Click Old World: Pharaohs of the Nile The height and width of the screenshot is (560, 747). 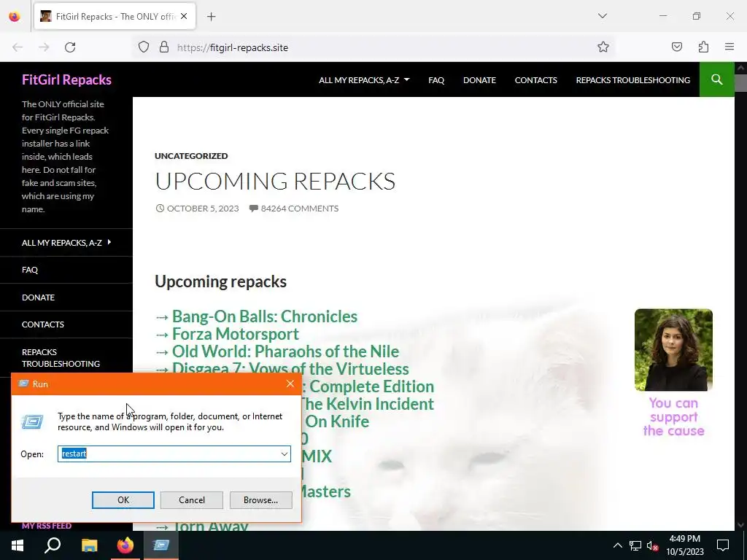click(285, 351)
